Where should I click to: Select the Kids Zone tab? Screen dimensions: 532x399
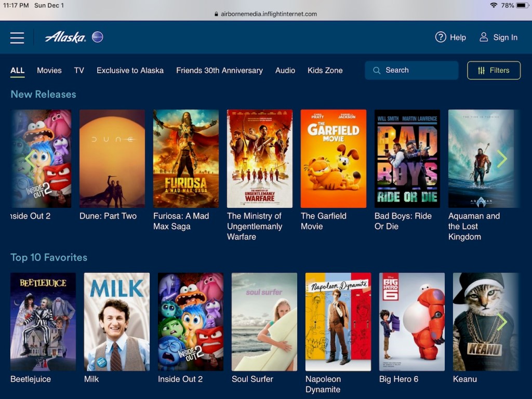(x=325, y=70)
